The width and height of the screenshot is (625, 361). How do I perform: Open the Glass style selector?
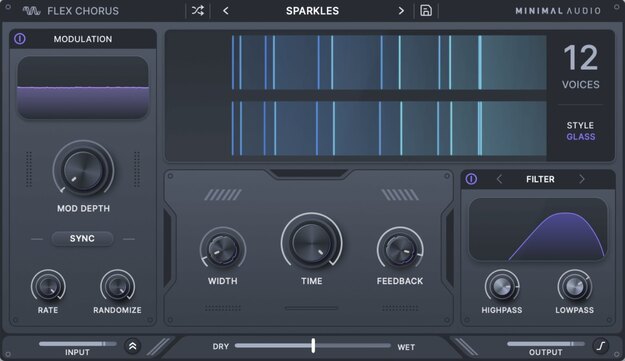pyautogui.click(x=581, y=137)
